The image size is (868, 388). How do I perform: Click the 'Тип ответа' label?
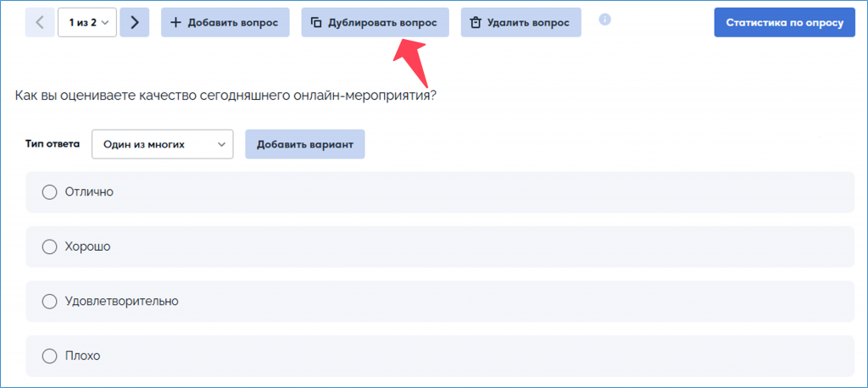coord(53,144)
